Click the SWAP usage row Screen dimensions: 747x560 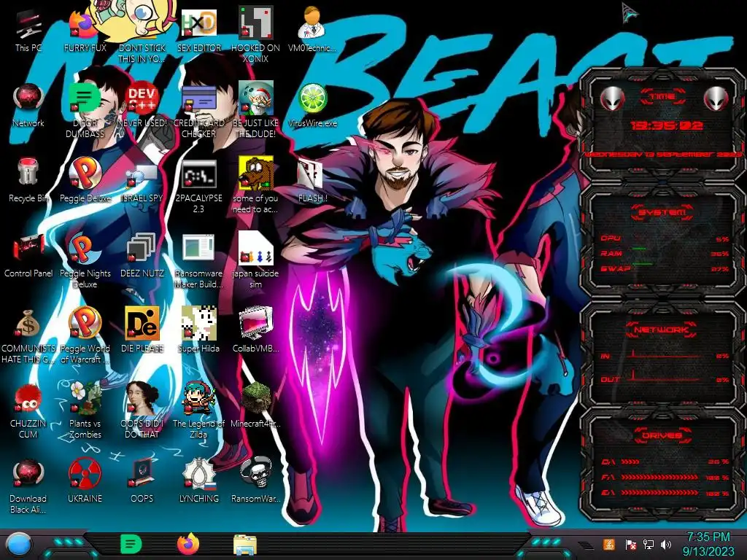[x=665, y=268]
